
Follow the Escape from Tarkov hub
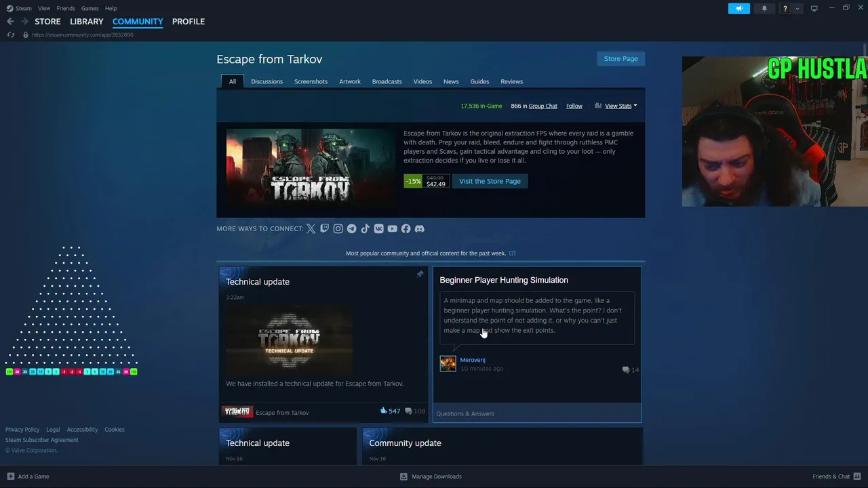[574, 106]
